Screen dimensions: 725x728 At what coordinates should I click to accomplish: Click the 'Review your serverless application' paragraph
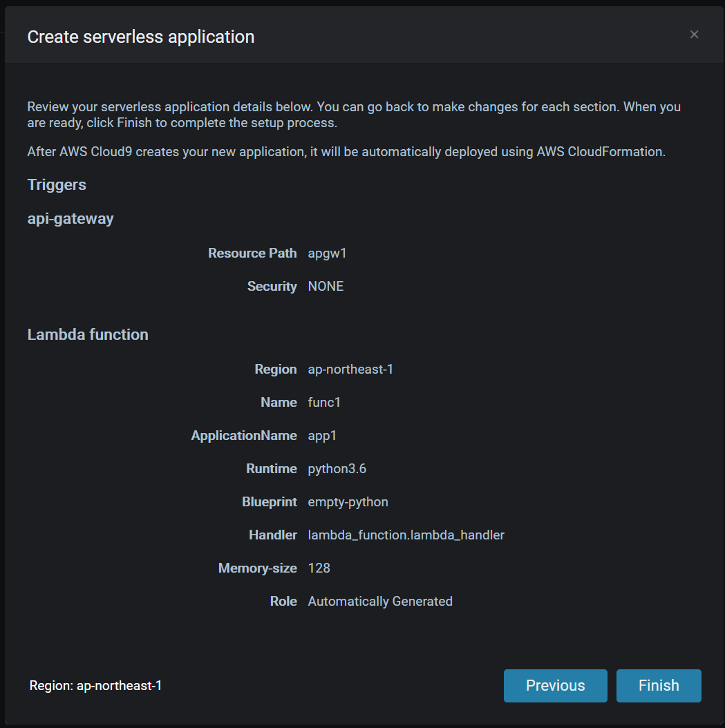tap(354, 115)
